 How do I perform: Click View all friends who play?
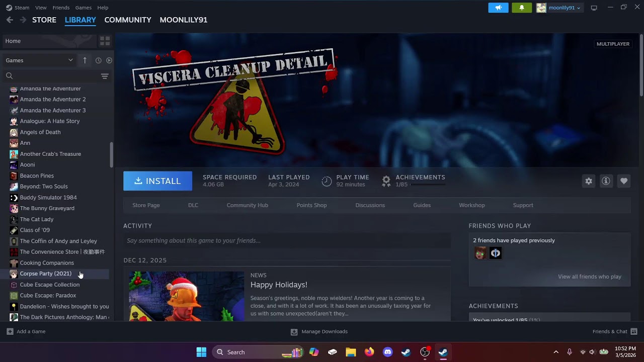tap(589, 277)
